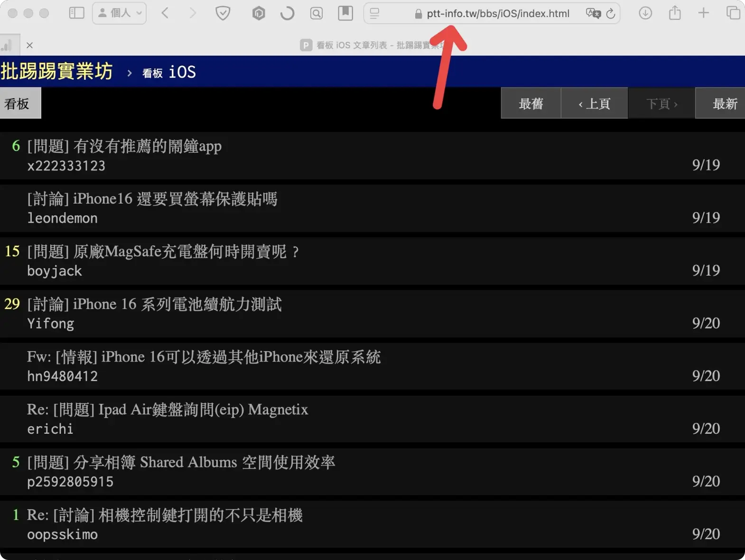Open post 分享相簿 Shared Albums 空間使用效率
Image resolution: width=745 pixels, height=560 pixels.
pos(181,462)
